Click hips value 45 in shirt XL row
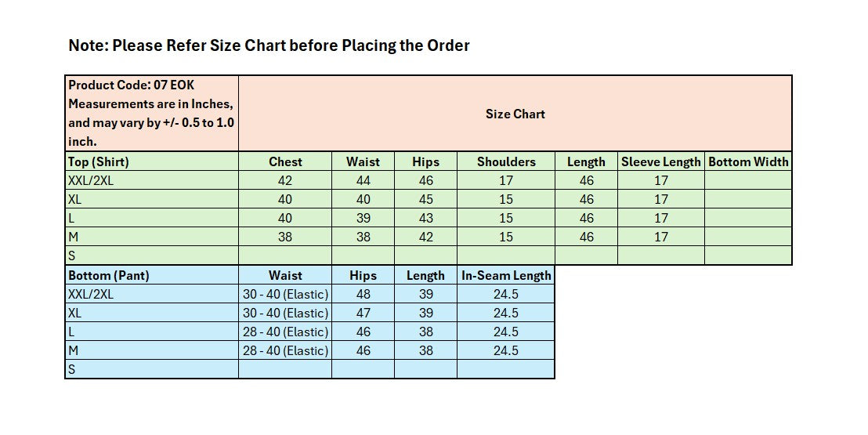This screenshot has height=435, width=868. click(x=425, y=199)
